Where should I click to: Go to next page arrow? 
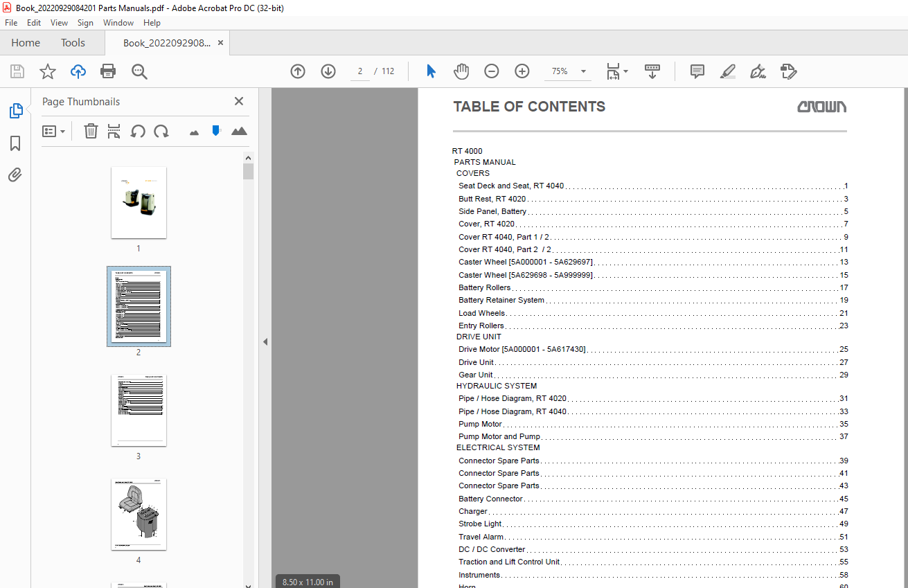click(x=328, y=71)
